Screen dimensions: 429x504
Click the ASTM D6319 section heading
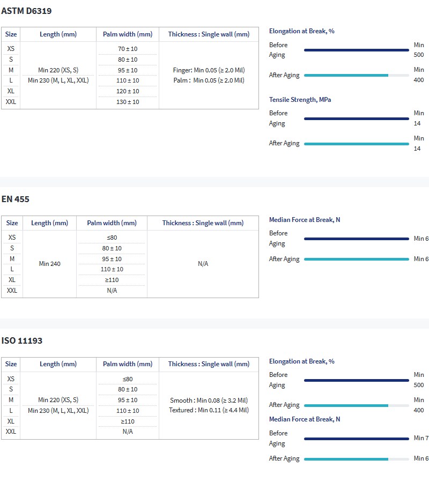(27, 11)
